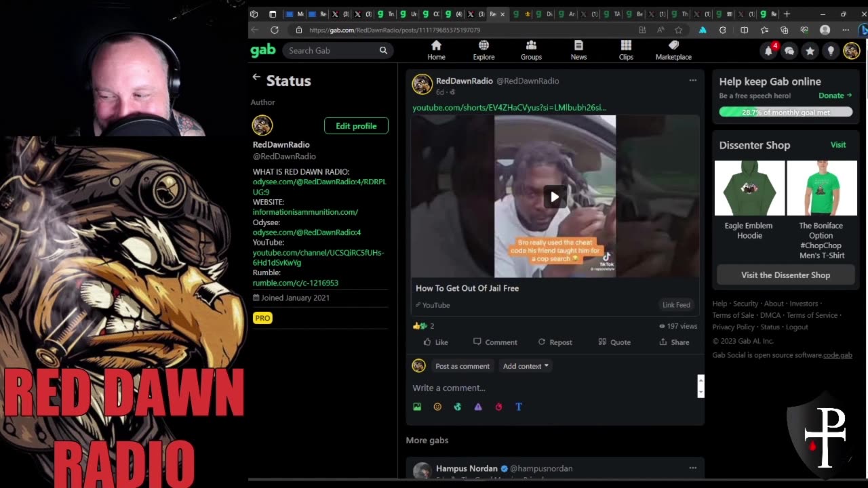868x488 pixels.
Task: Open the emoji picker
Action: pos(437,407)
